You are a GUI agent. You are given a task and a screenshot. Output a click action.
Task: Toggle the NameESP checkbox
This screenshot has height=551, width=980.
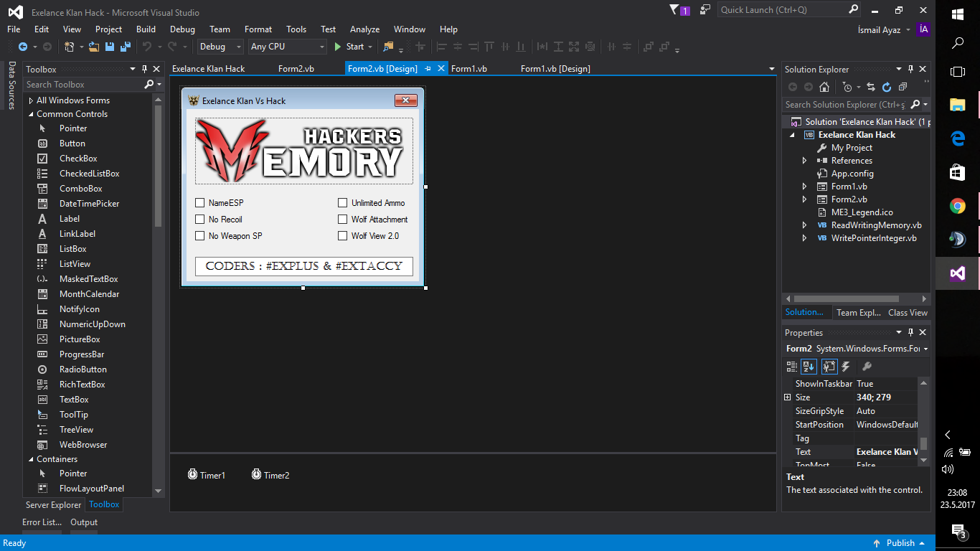200,203
